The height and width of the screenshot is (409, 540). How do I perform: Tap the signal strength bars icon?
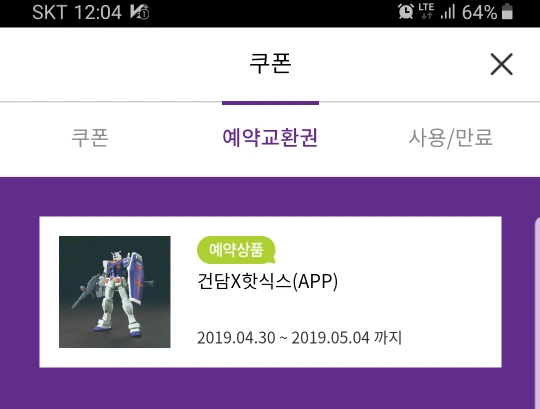448,11
